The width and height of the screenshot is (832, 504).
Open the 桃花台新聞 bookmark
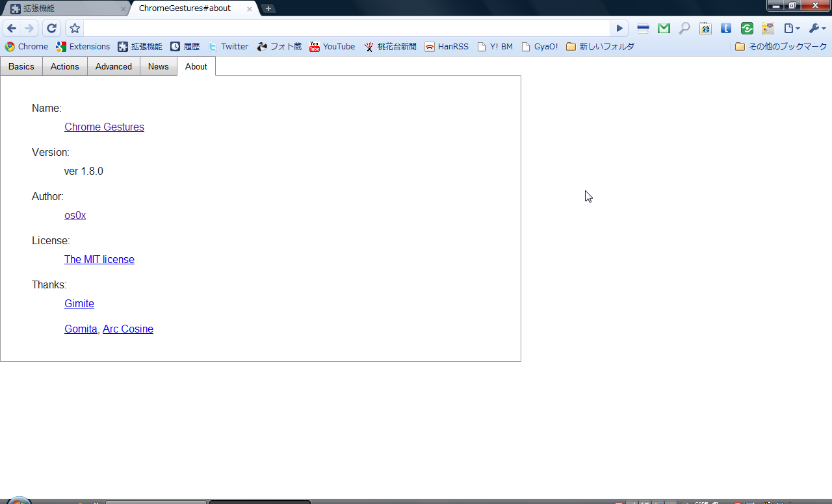(390, 47)
